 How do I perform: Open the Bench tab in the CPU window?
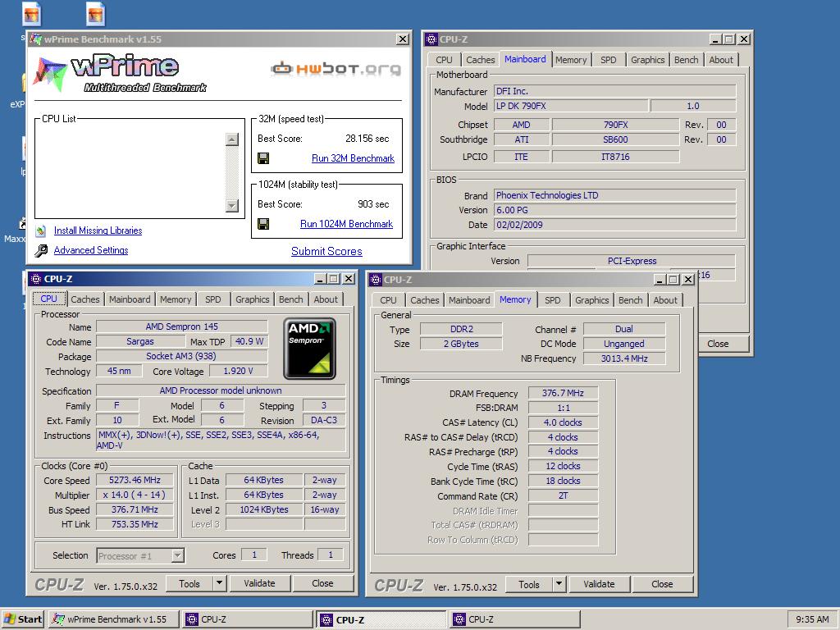[291, 299]
